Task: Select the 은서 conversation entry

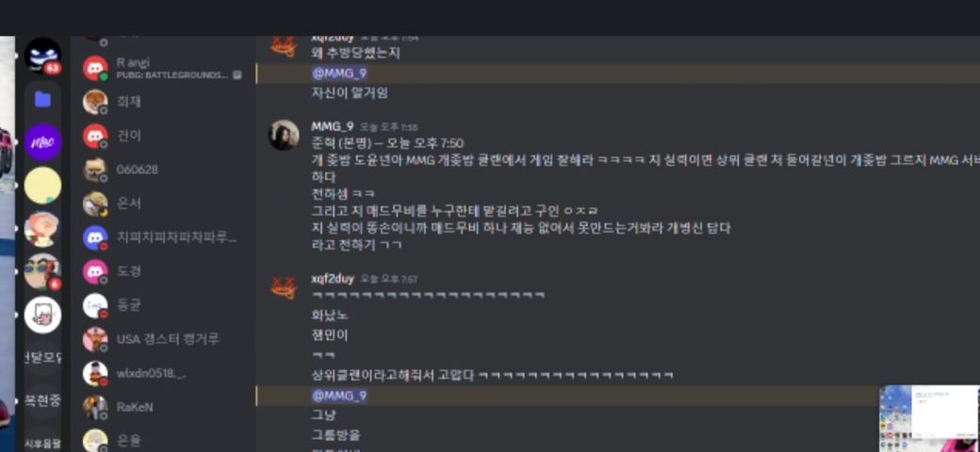Action: coord(164,202)
